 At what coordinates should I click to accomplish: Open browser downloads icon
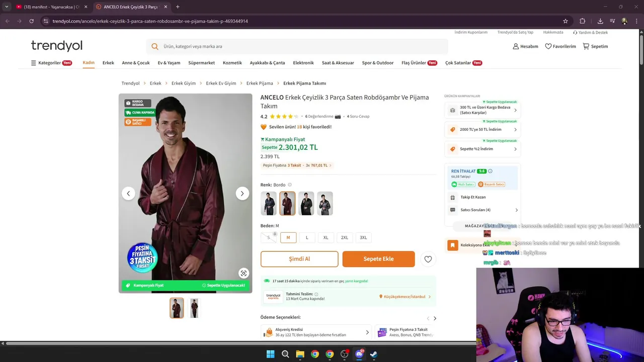tap(600, 21)
